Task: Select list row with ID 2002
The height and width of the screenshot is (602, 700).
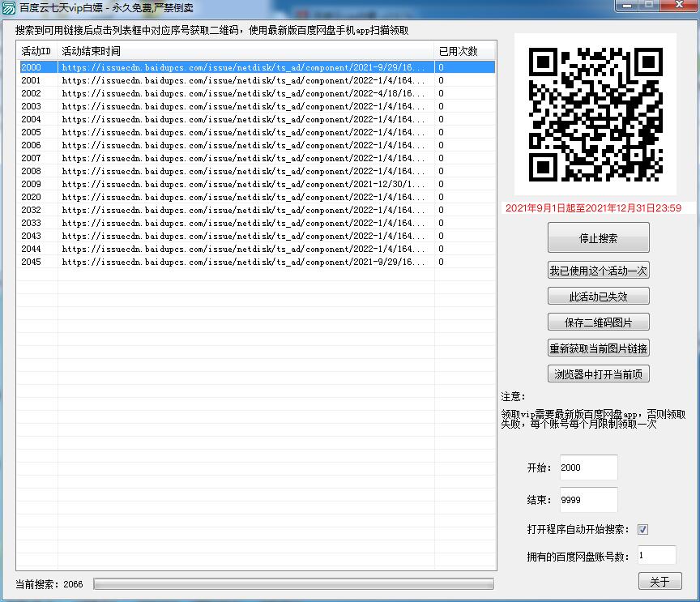Action: (257, 93)
